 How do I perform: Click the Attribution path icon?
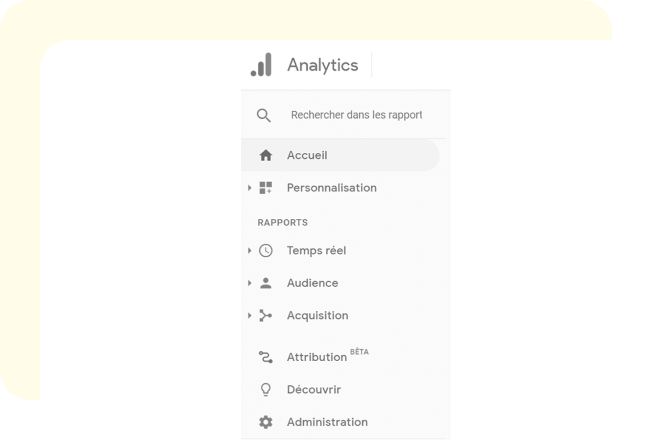(265, 357)
